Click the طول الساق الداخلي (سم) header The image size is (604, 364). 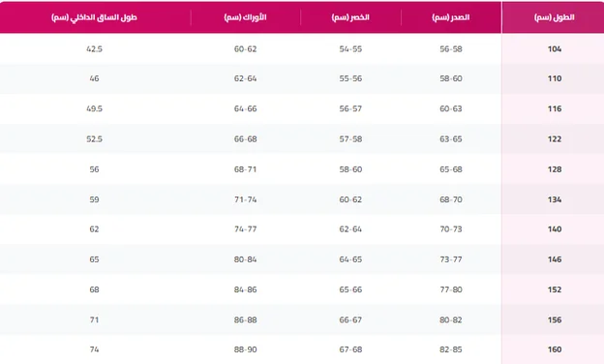click(95, 17)
